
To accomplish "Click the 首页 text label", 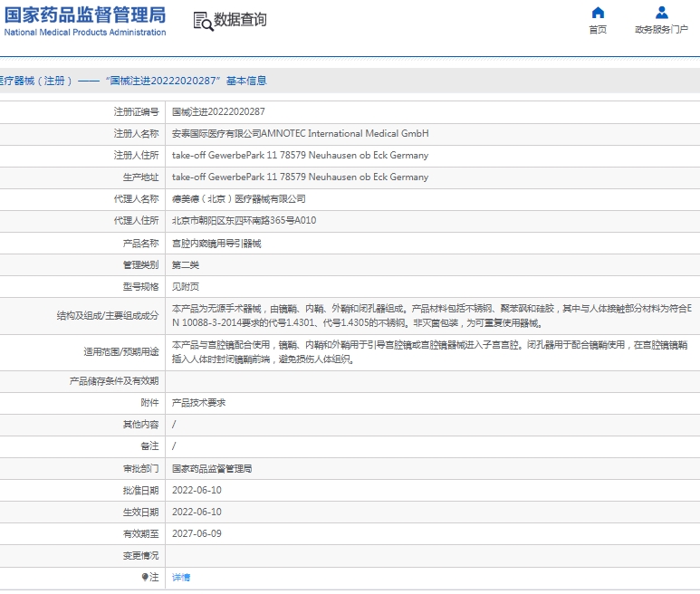I will 598,30.
